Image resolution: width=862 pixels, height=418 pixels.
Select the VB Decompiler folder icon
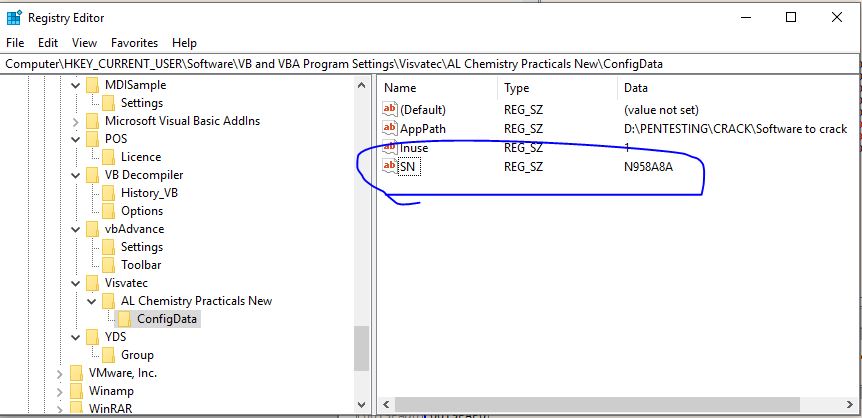(92, 175)
